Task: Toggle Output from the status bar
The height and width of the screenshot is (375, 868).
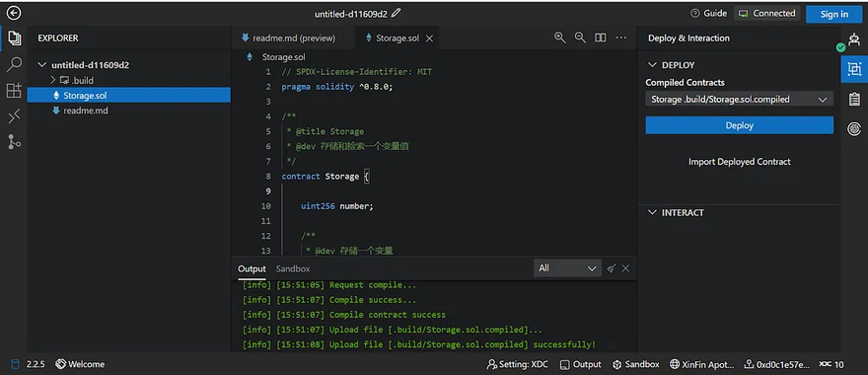Action: coord(580,364)
